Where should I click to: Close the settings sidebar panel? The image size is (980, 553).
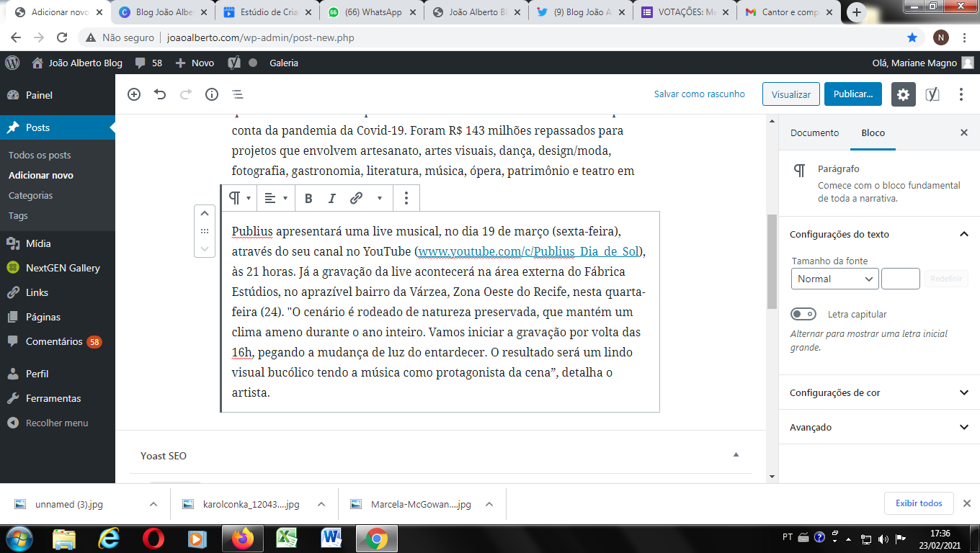pos(964,132)
